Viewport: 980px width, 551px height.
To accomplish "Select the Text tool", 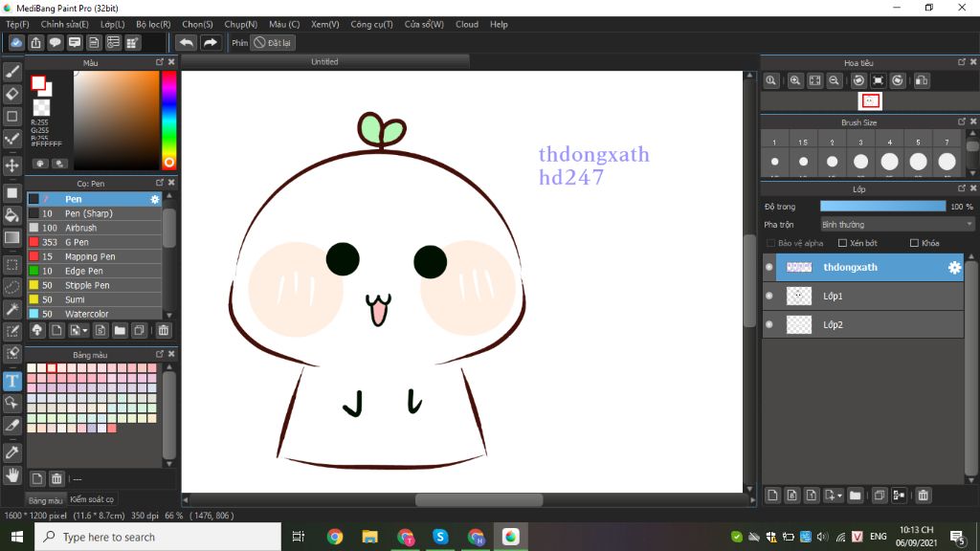I will click(11, 381).
